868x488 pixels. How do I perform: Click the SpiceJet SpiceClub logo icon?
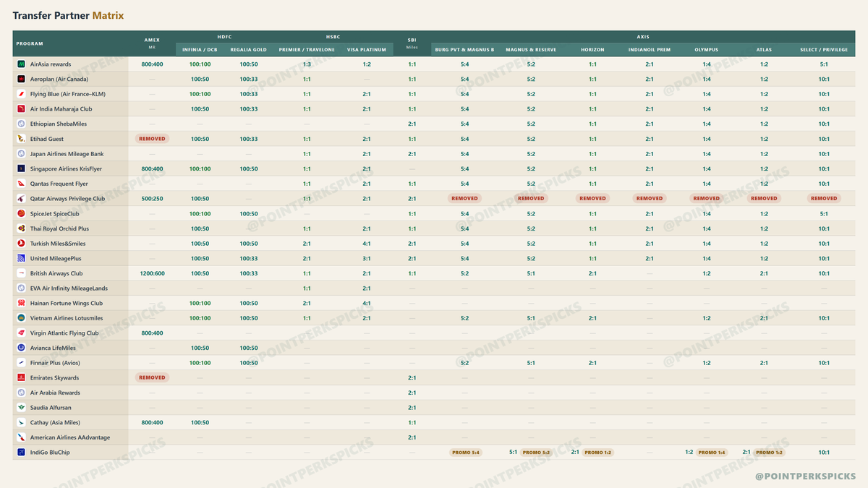coord(22,213)
